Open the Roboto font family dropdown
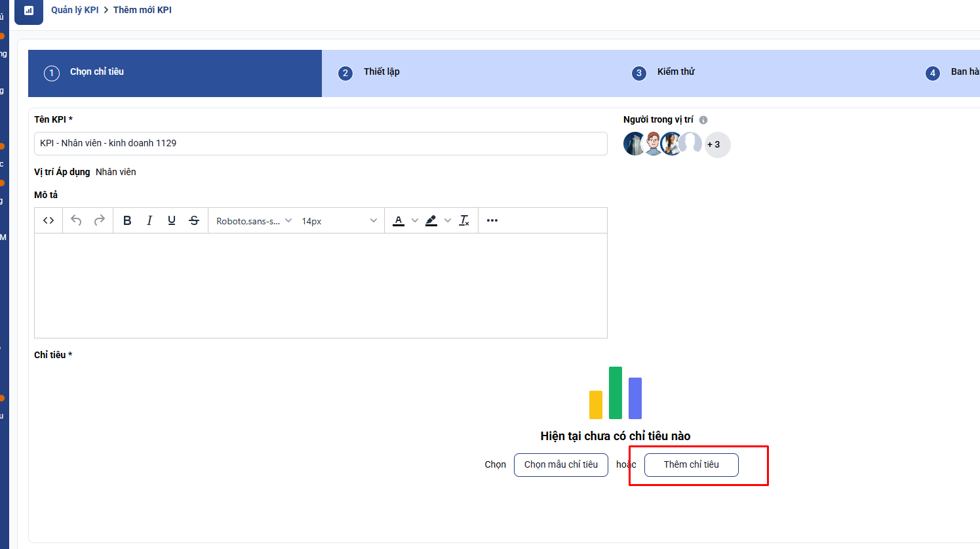Screen dimensions: 980x549 click(x=254, y=221)
